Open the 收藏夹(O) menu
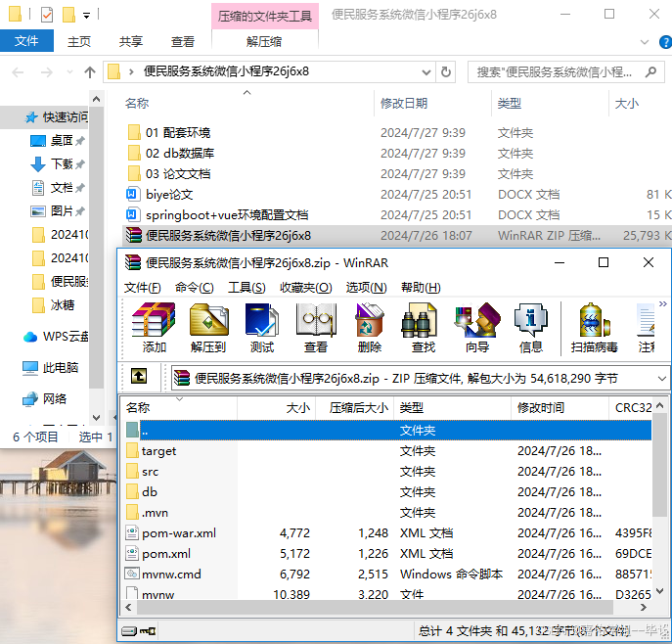 (305, 288)
